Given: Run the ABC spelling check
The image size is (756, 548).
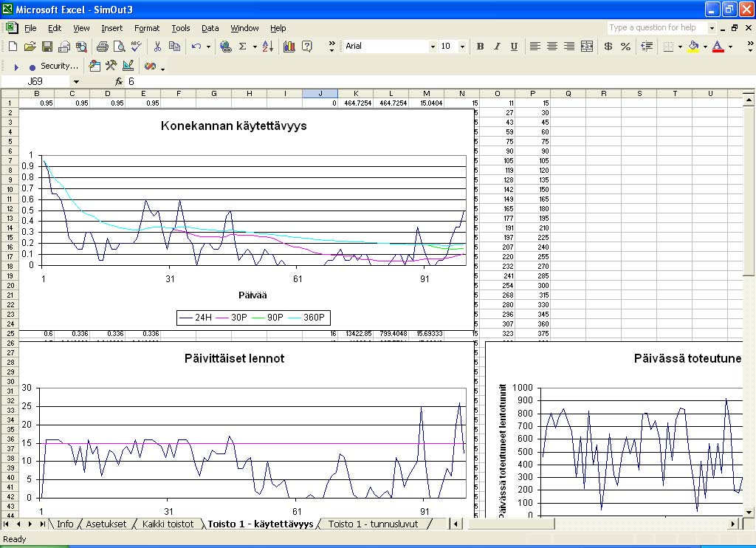Looking at the screenshot, I should 136,47.
